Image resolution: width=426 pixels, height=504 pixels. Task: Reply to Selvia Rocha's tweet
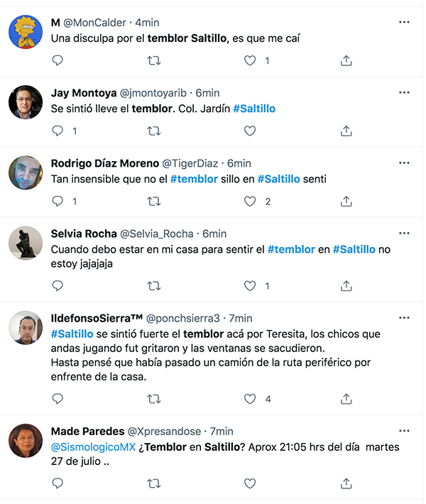point(58,285)
